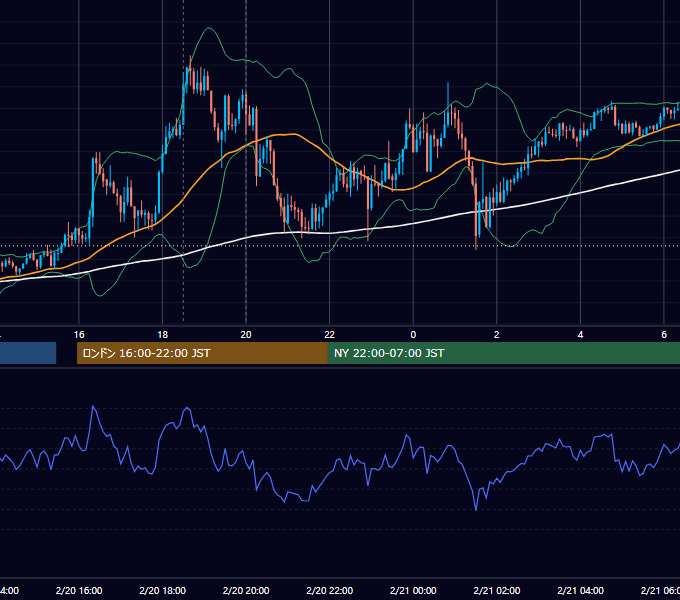Click the 0 hour label on price chart axis
Screen dimensions: 680x600
click(413, 335)
